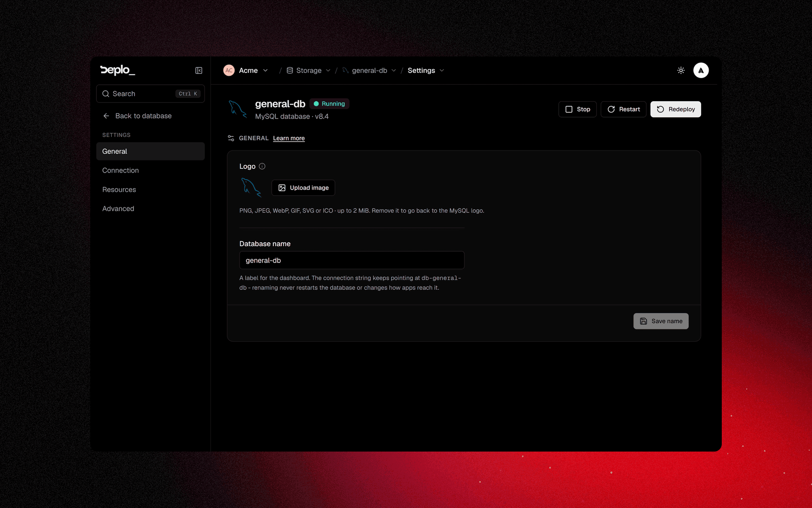Collapse the sidebar panel icon

pyautogui.click(x=199, y=71)
